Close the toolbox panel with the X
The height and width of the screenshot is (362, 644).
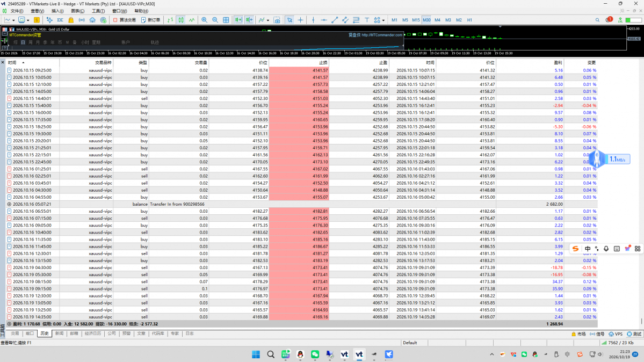click(x=3, y=62)
